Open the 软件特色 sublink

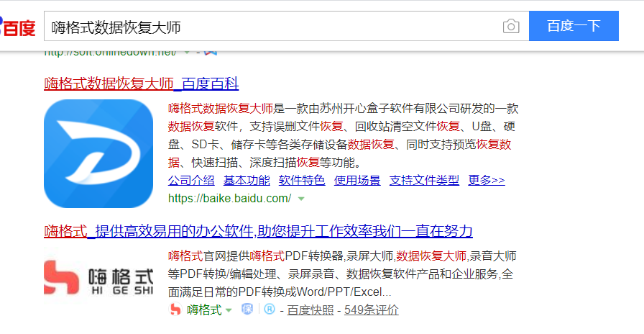302,180
